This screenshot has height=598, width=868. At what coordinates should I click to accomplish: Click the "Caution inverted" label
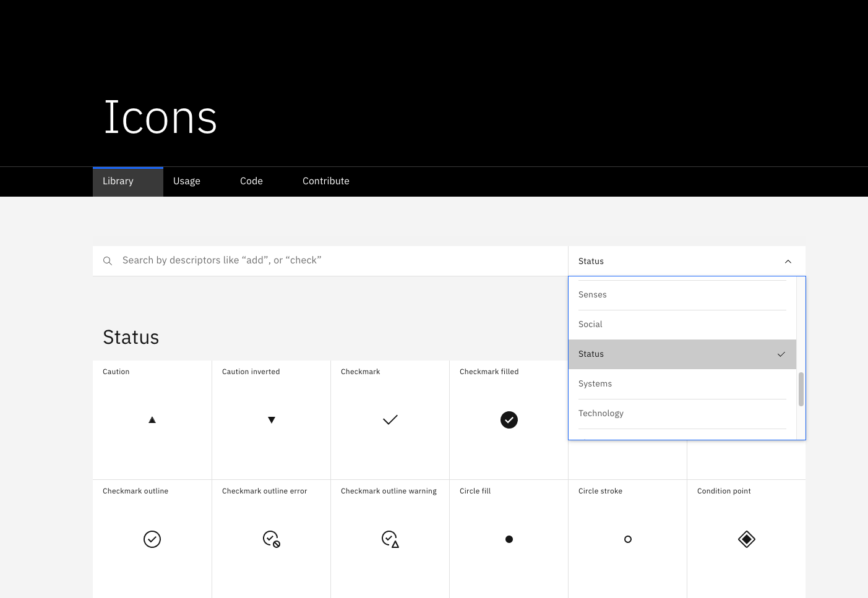251,372
